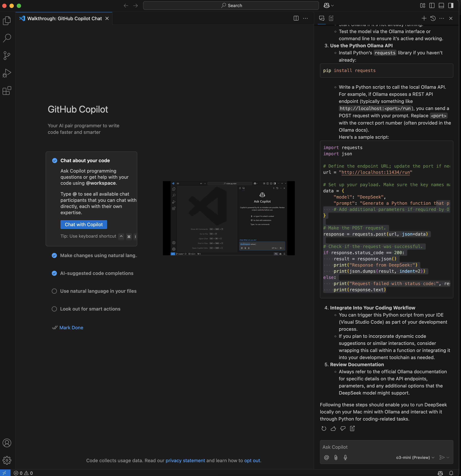The width and height of the screenshot is (461, 476).
Task: Click the Chat with Copilot button
Action: pyautogui.click(x=84, y=225)
